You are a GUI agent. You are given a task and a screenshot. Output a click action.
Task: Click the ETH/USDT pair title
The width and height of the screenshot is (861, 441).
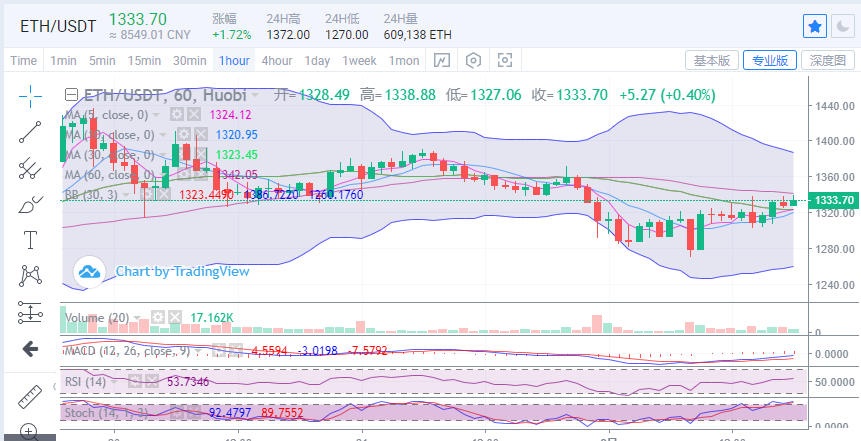[58, 26]
